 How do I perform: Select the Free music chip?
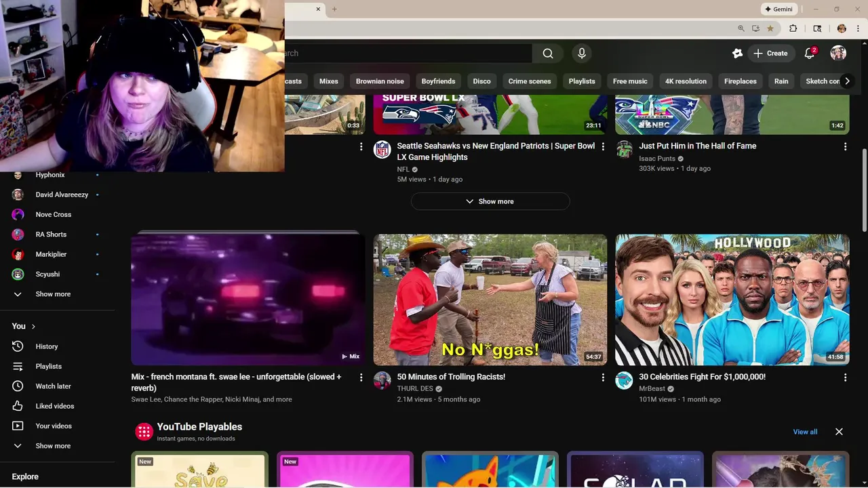click(630, 81)
